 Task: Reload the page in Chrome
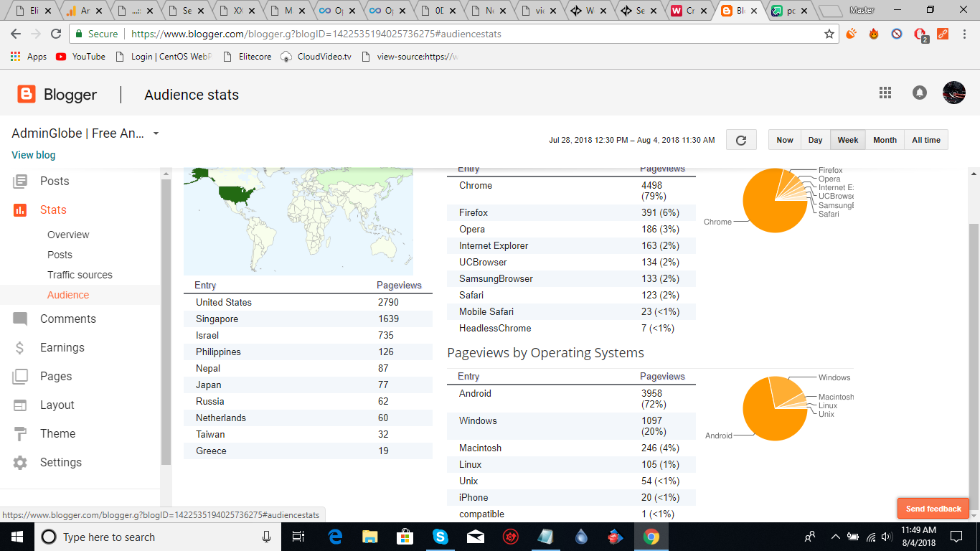[56, 34]
